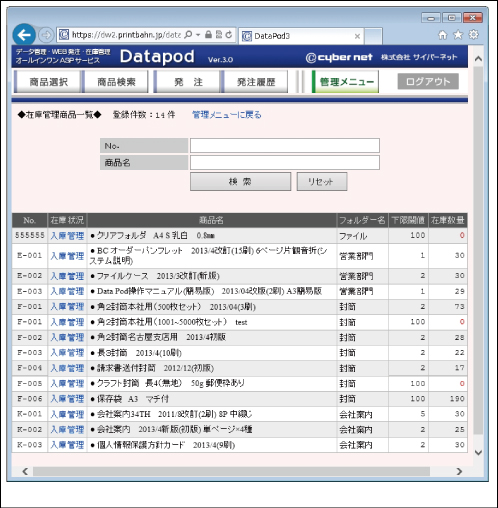
Task: Click the horizontal scrollbar right arrow
Action: (x=459, y=471)
